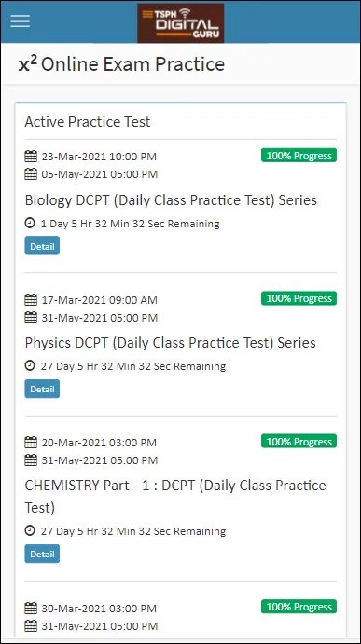Image resolution: width=361 pixels, height=644 pixels.
Task: Click calendar icon beside 05-May-2021 05:00 PM
Action: coord(31,174)
